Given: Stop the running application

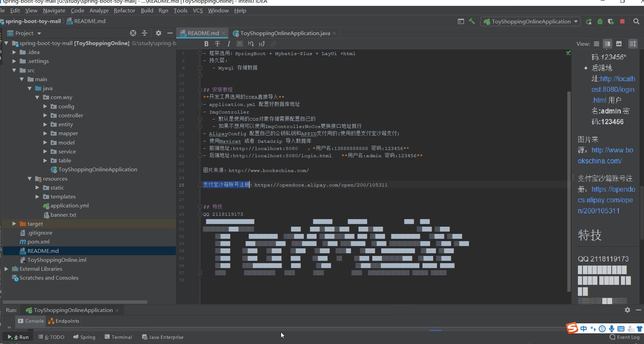Looking at the screenshot, I should [622, 21].
